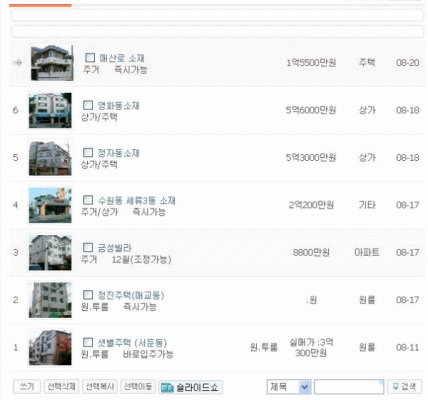Tick the checkbox beside 매산로 소재
Image resolution: width=428 pixels, height=400 pixels.
[90, 58]
